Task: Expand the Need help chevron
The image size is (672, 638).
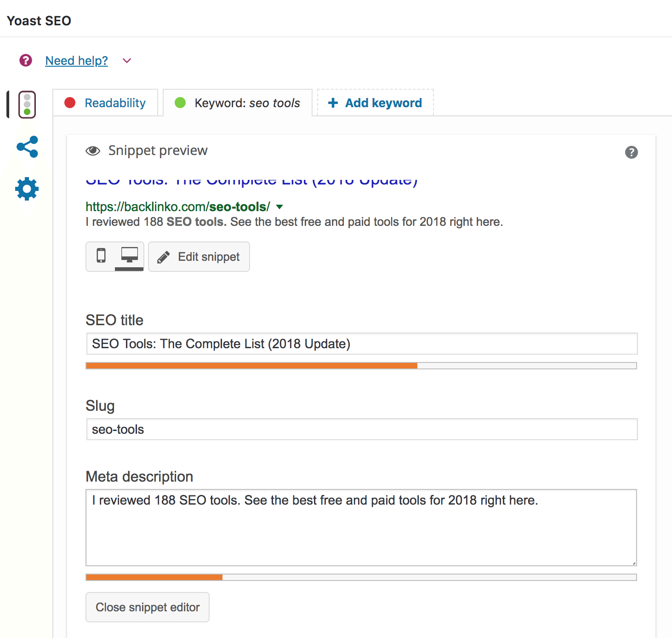Action: tap(127, 61)
